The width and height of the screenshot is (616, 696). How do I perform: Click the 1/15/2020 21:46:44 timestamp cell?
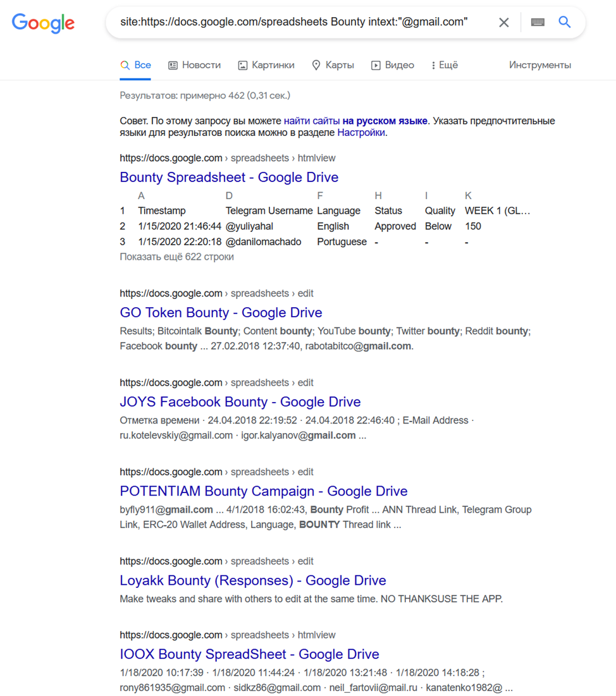tap(180, 226)
